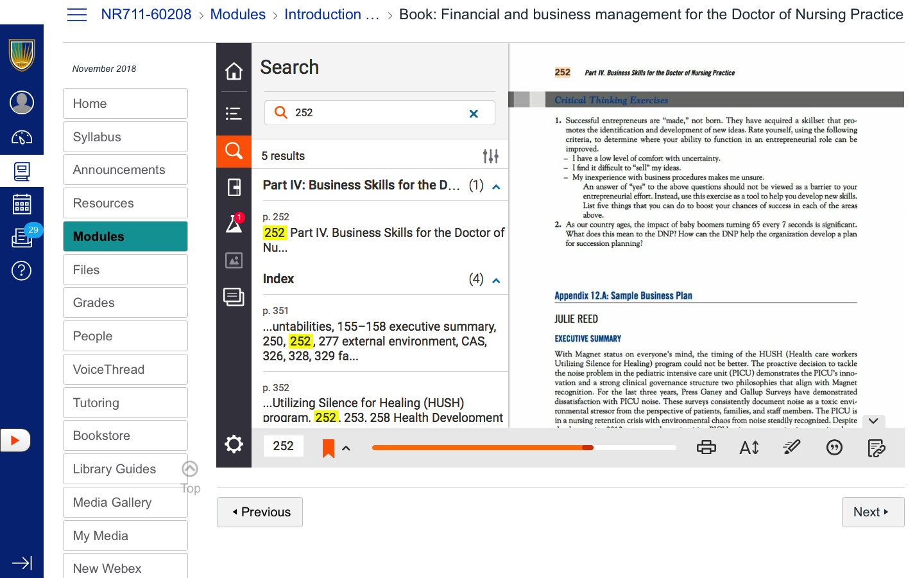Collapse the Index search results group

click(496, 281)
